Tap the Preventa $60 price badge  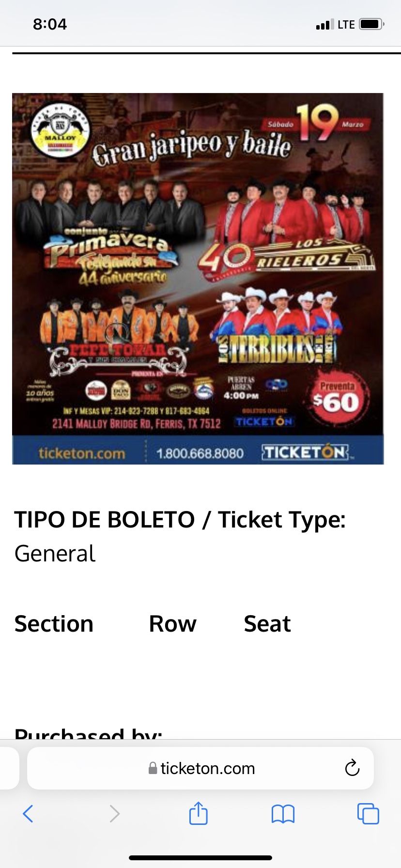coord(338,397)
